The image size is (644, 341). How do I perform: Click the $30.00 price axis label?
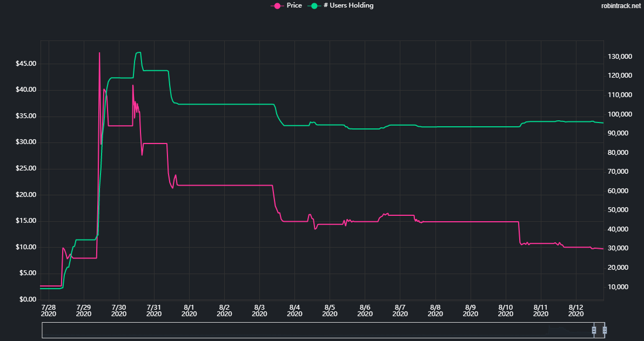tap(26, 142)
